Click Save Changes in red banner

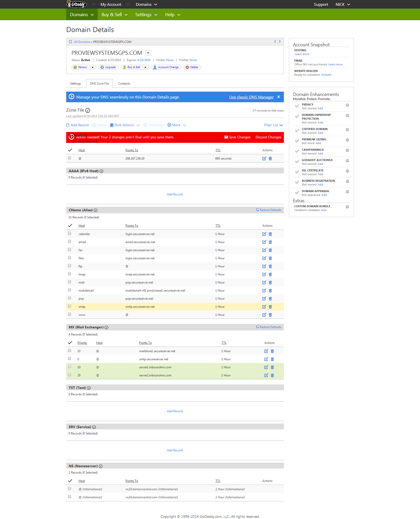237,137
